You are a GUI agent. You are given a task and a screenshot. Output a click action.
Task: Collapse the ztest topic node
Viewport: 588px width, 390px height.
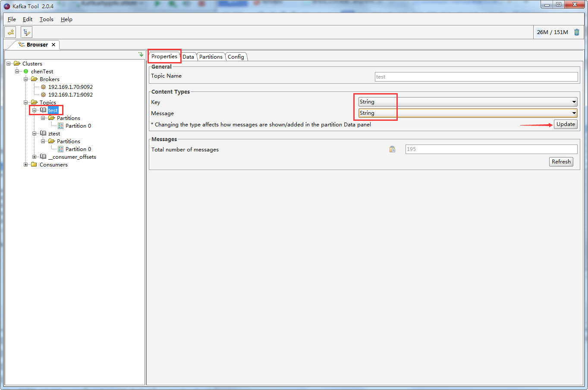[35, 133]
